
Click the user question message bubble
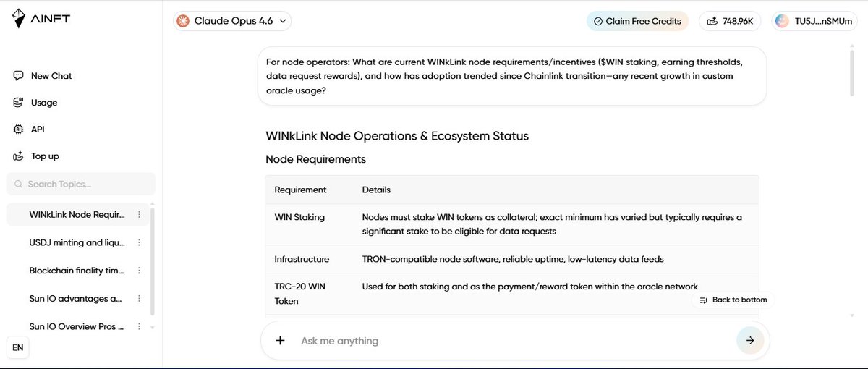[511, 77]
